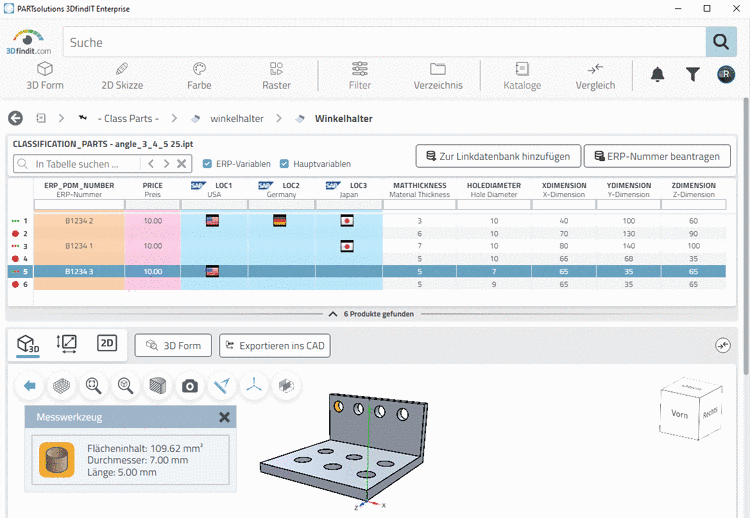Open the Vergleich comparison
The image size is (750, 518).
point(595,76)
